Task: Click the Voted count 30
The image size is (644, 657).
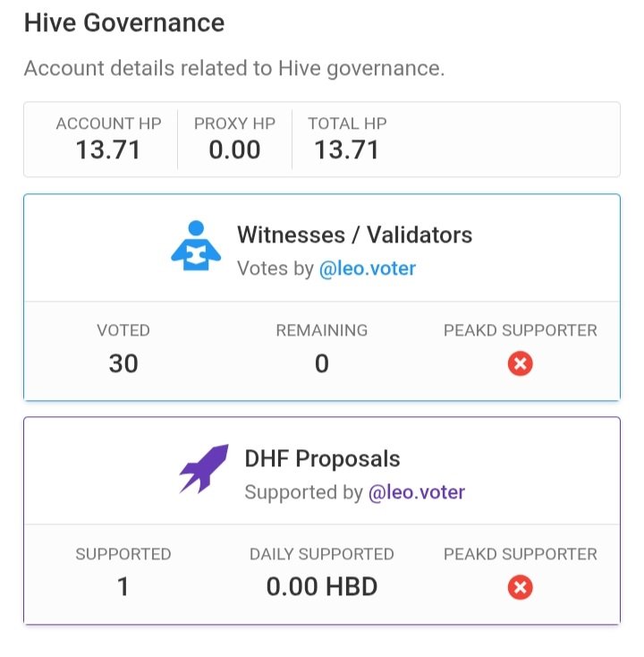Action: point(123,363)
